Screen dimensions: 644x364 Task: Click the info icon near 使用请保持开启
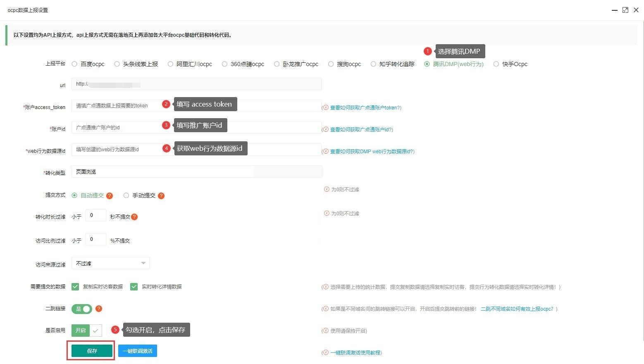pyautogui.click(x=326, y=331)
